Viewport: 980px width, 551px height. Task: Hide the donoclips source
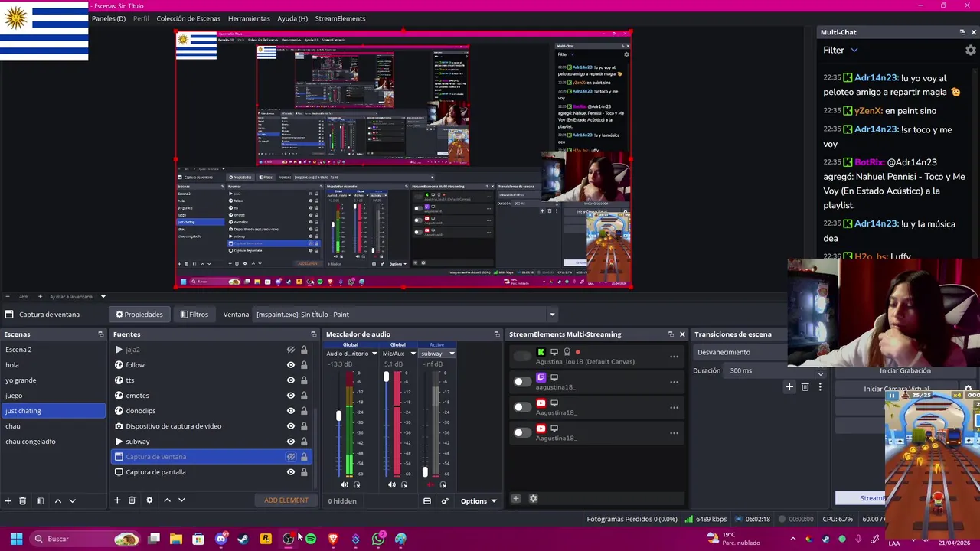pyautogui.click(x=291, y=411)
